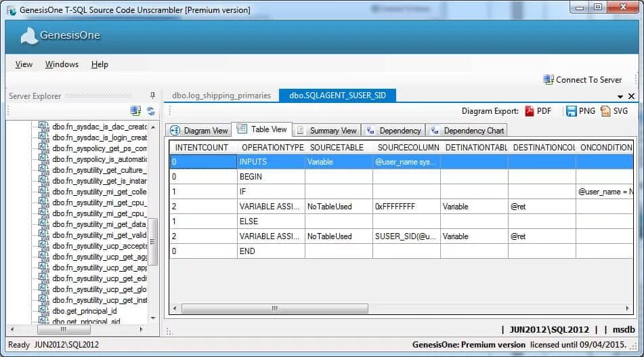
Task: Click the INTENTCOUNT column header
Action: (203, 148)
